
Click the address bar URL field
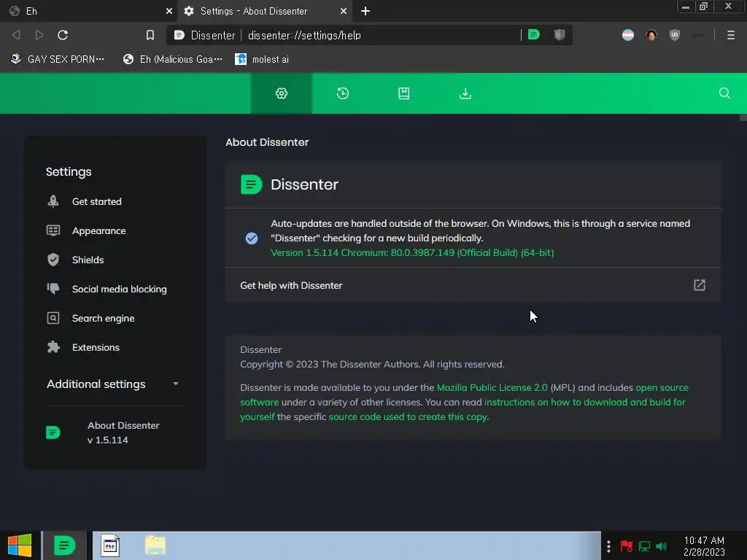click(x=381, y=35)
